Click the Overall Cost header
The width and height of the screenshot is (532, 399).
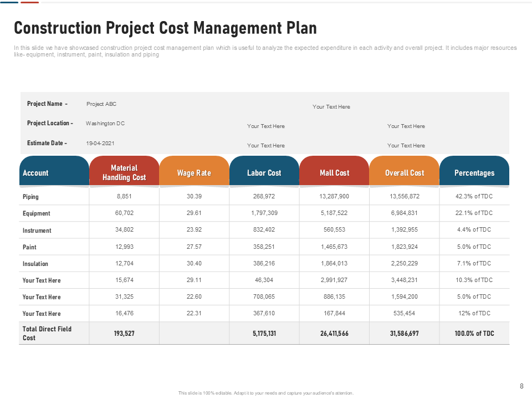(405, 171)
